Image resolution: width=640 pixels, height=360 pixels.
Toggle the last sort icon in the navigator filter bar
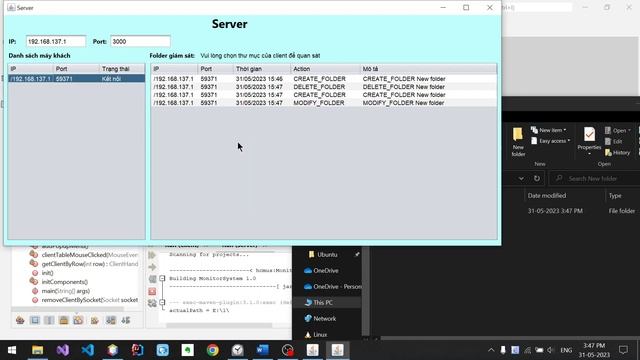pyautogui.click(x=126, y=320)
